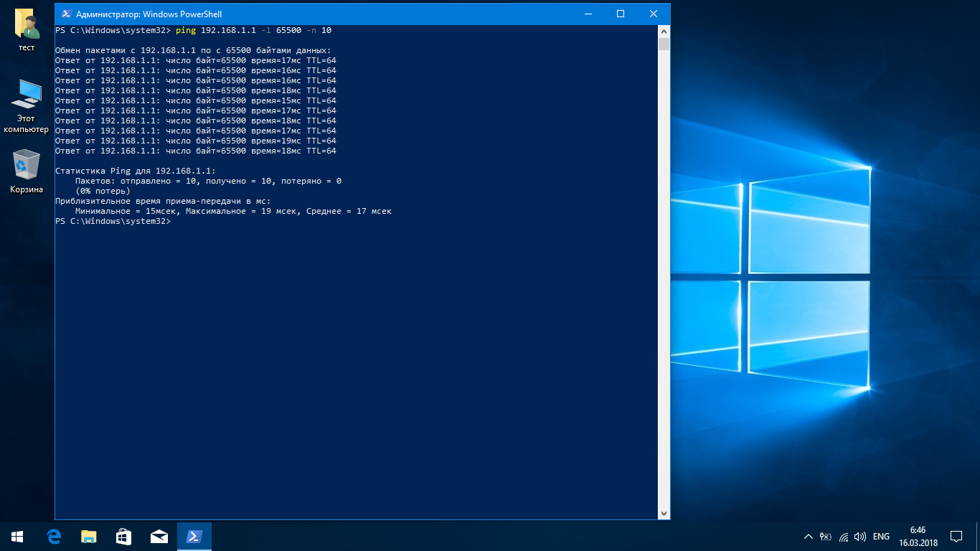Screen dimensions: 980x551
Task: Click the PowerShell icon in the title bar
Action: pyautogui.click(x=65, y=14)
